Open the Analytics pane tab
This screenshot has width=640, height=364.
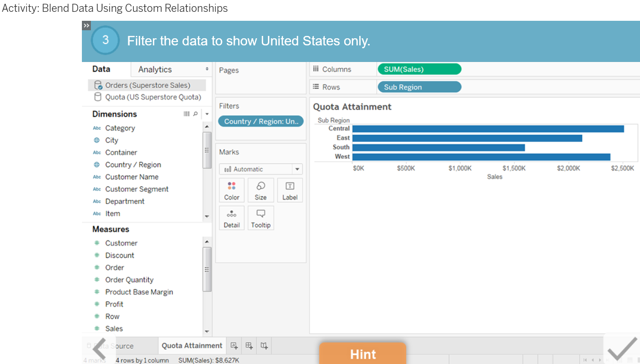click(x=155, y=69)
